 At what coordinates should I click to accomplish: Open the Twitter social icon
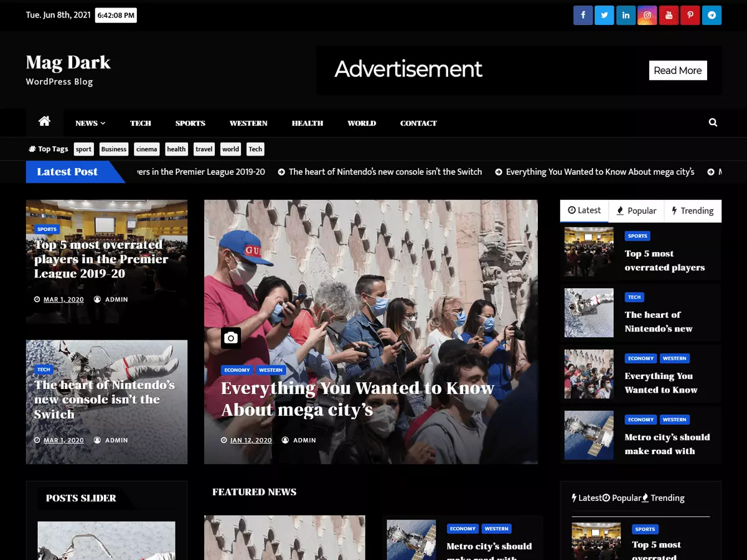point(604,15)
